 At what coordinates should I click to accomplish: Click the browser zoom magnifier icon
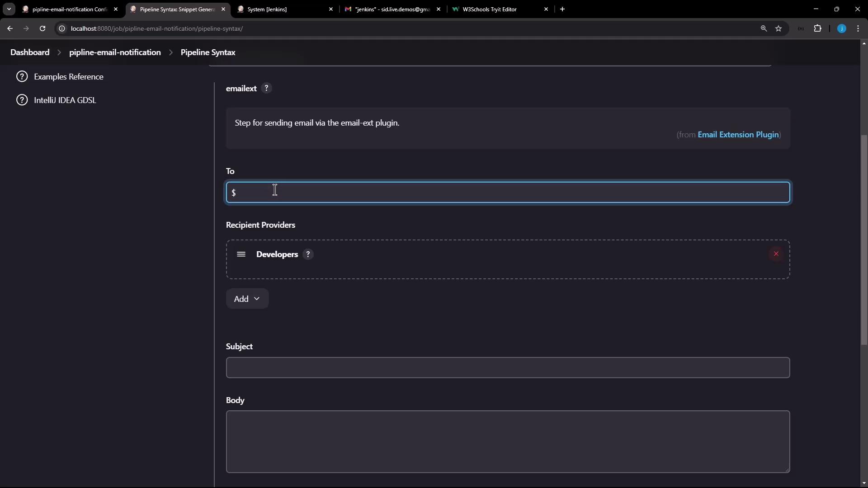(764, 28)
